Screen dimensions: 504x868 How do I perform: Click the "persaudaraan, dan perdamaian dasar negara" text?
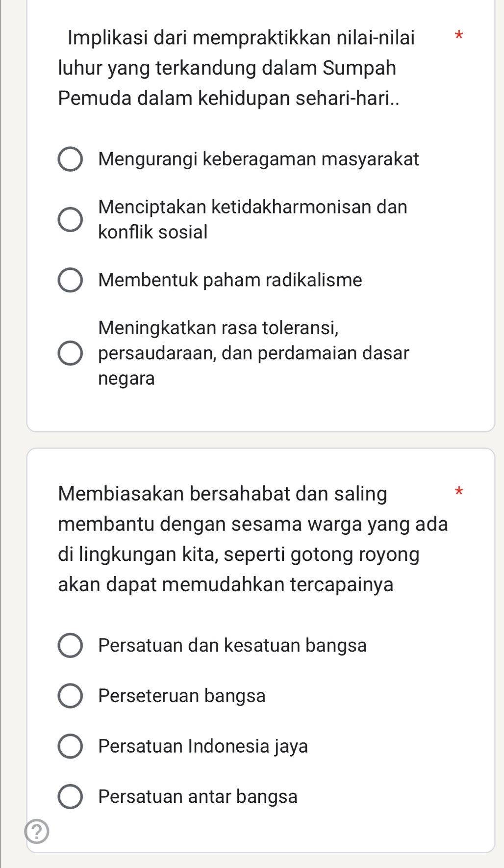click(x=253, y=353)
